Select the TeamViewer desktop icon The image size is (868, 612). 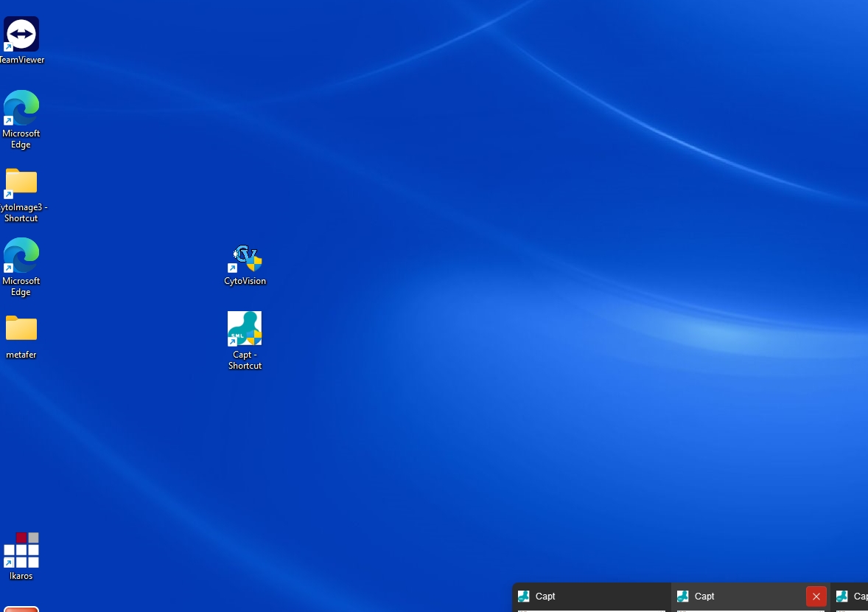point(21,34)
